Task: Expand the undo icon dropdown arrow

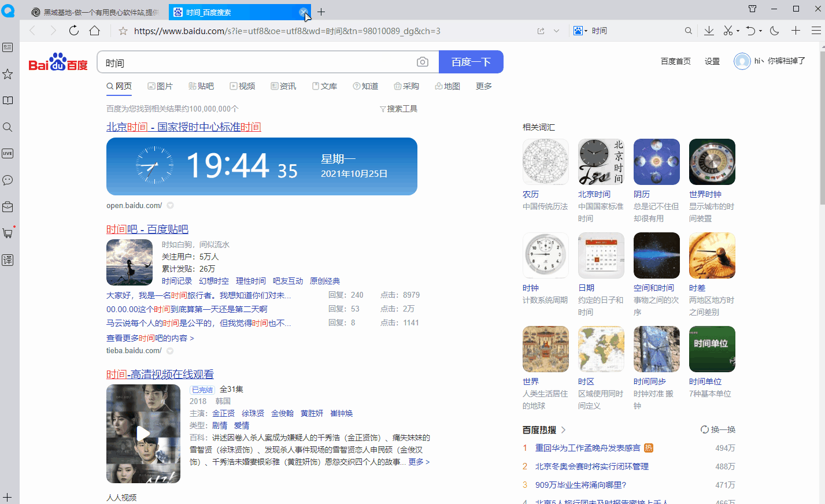Action: pyautogui.click(x=760, y=31)
